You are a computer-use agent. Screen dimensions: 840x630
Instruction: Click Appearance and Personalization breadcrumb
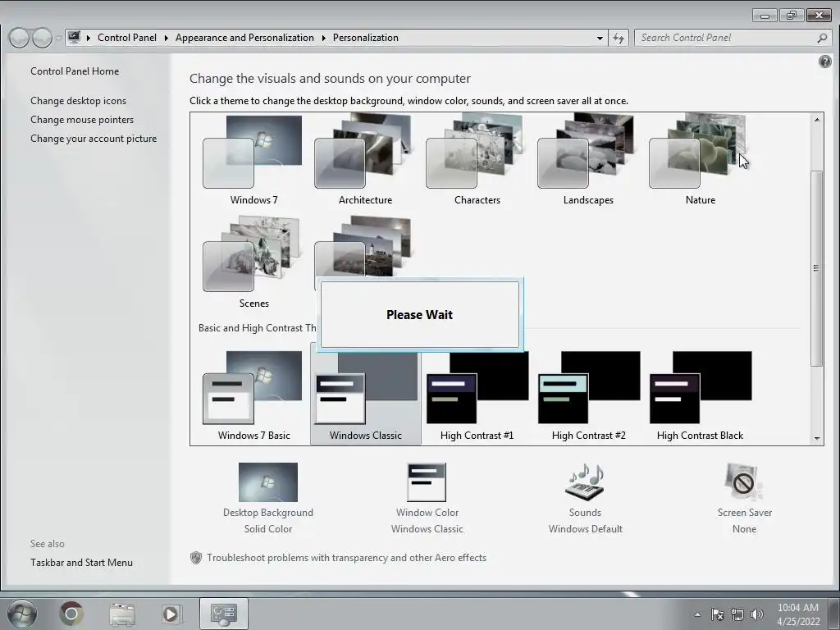(244, 38)
